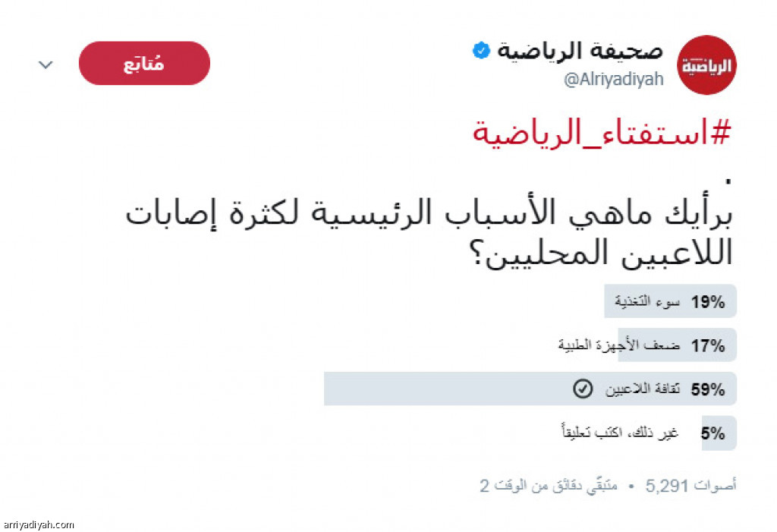Image resolution: width=777 pixels, height=532 pixels.
Task: Open the صحيفة الرياضية account name
Action: 579,52
